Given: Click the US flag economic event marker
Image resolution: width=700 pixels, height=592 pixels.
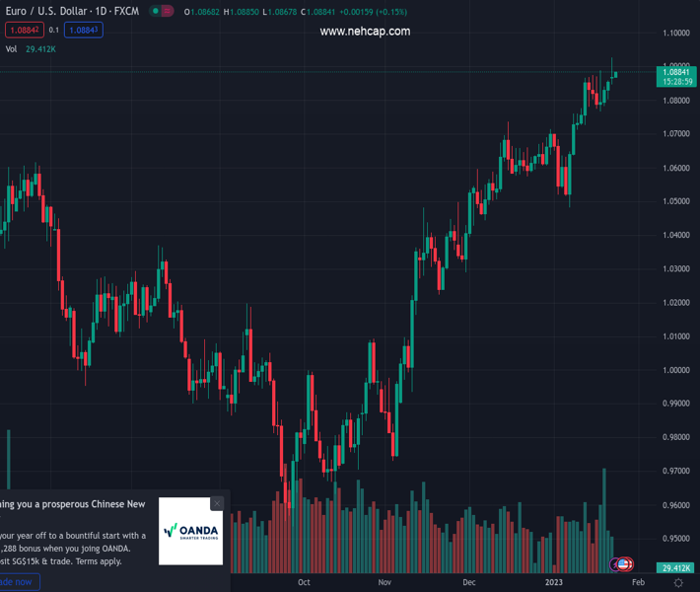Looking at the screenshot, I should (x=624, y=564).
